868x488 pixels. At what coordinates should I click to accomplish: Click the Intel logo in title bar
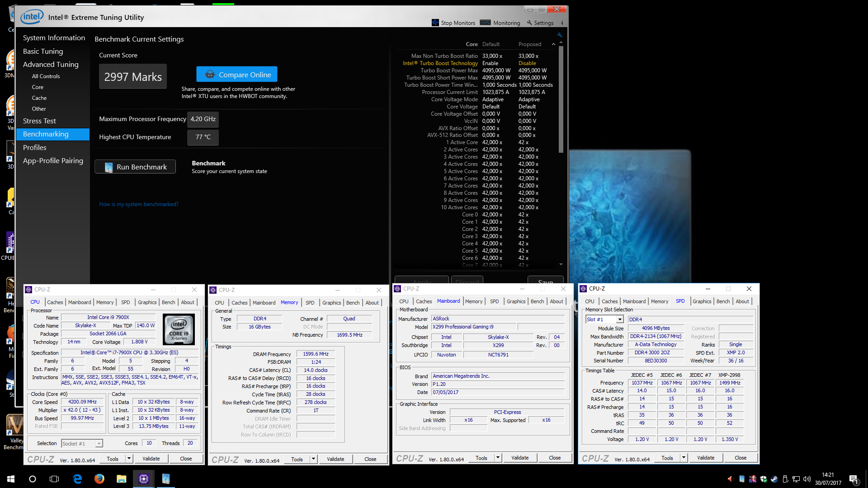click(32, 17)
